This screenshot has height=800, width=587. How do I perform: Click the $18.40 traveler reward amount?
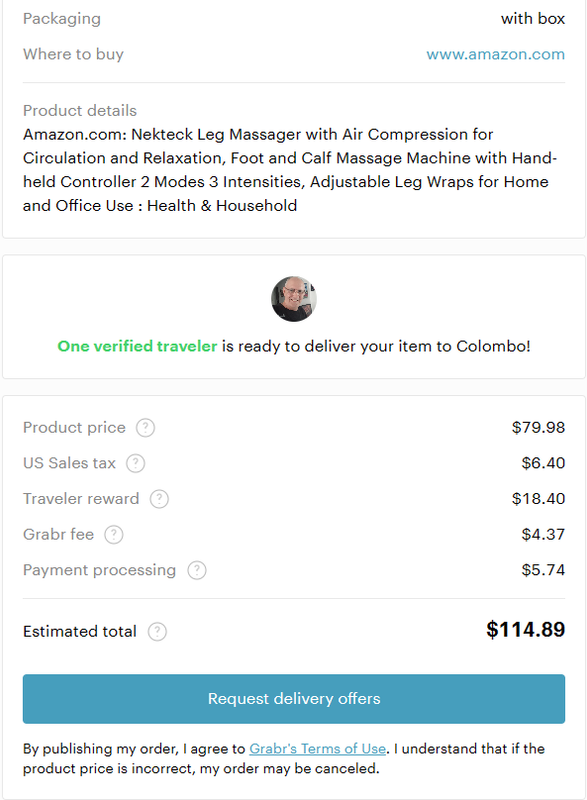pos(539,499)
